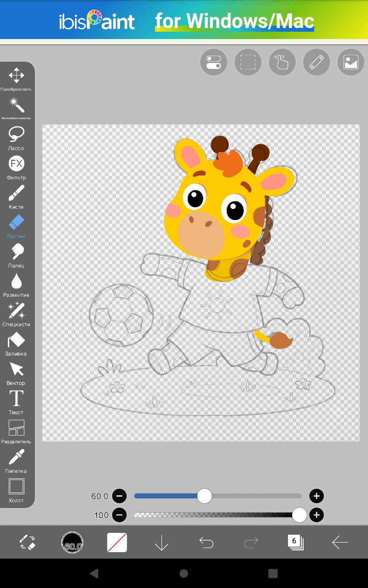This screenshot has height=588, width=368.
Task: Open the Frame divider (Разделитель) tool
Action: click(17, 432)
